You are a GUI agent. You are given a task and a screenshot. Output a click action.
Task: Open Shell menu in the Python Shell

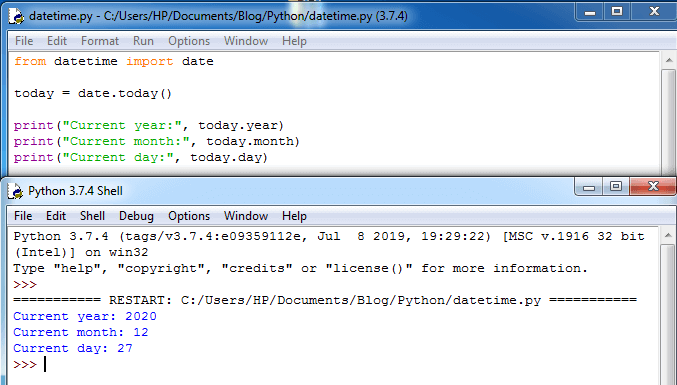point(92,216)
